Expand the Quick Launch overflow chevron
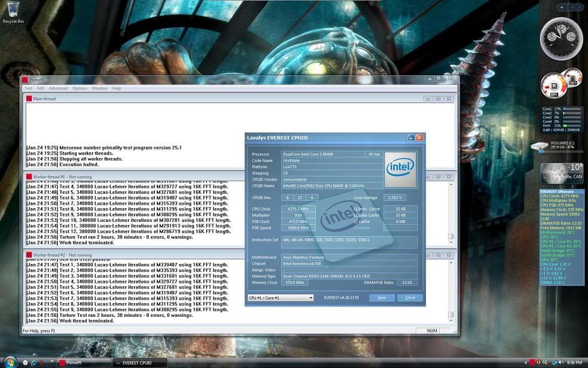This screenshot has width=588, height=368. click(x=52, y=361)
